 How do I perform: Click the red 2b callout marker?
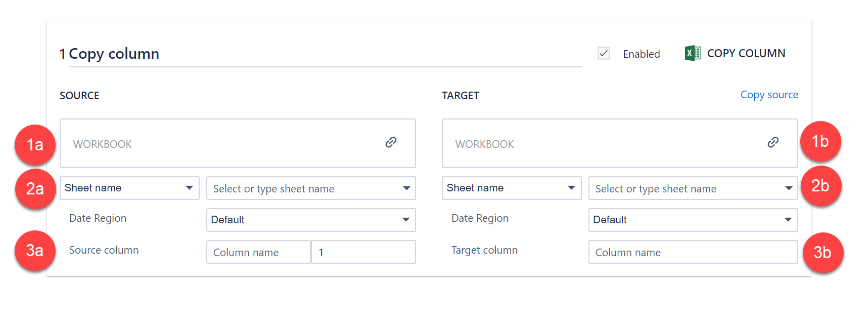point(820,186)
